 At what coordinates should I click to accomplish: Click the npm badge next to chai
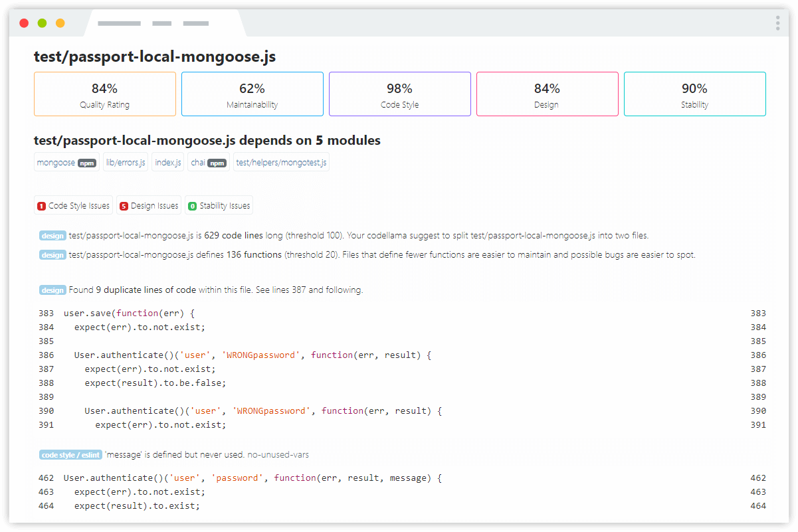click(217, 163)
